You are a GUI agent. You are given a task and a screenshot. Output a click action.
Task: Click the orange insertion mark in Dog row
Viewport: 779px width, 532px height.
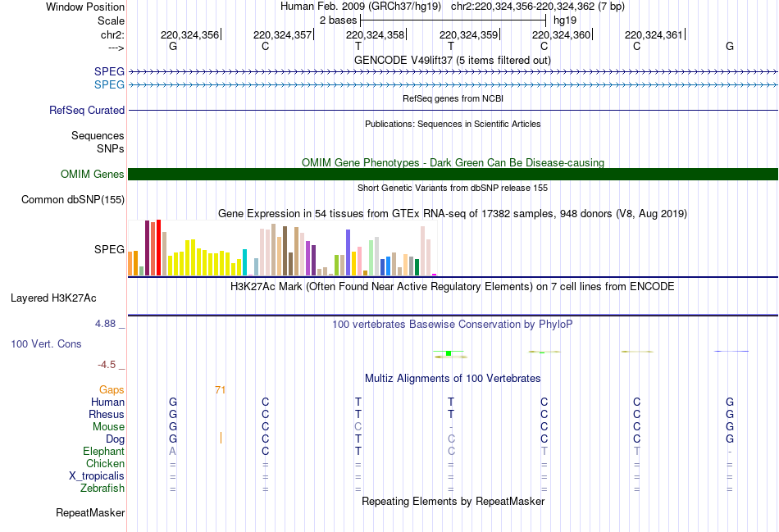pos(221,438)
